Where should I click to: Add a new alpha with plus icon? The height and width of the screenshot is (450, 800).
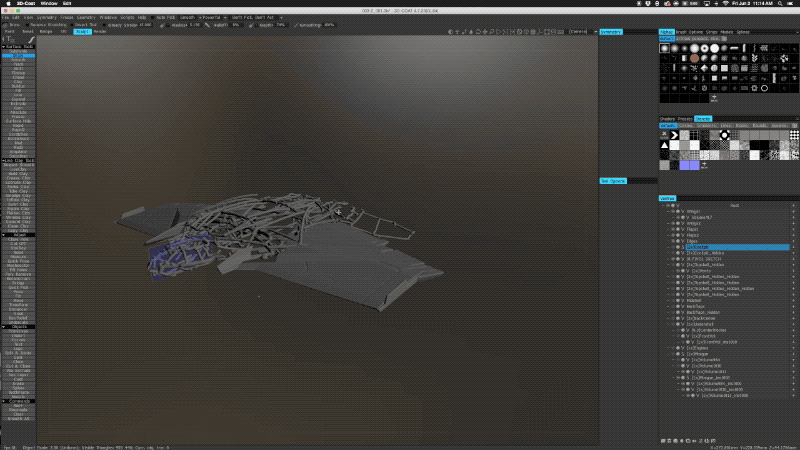(x=714, y=97)
